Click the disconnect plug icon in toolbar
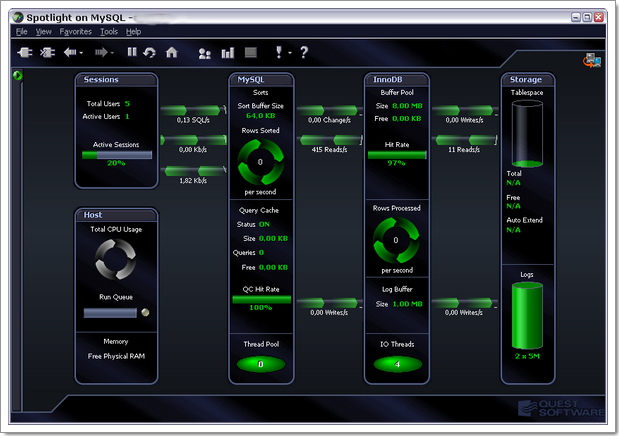 47,52
